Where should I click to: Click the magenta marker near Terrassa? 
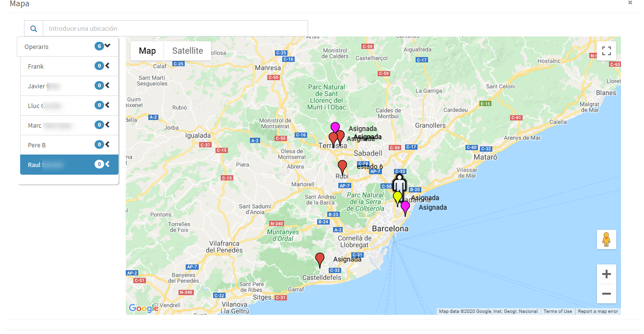click(x=335, y=127)
